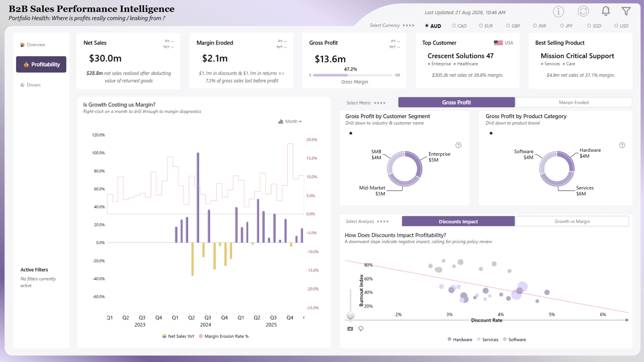Click the rectangle zoom icon below the scatter chart

[x=350, y=329]
